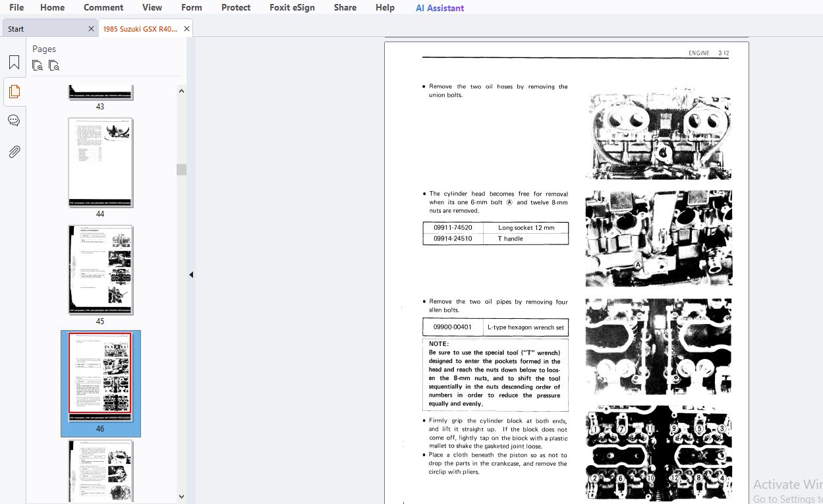This screenshot has height=504, width=823.
Task: Open the Form ribbon tab
Action: click(192, 7)
